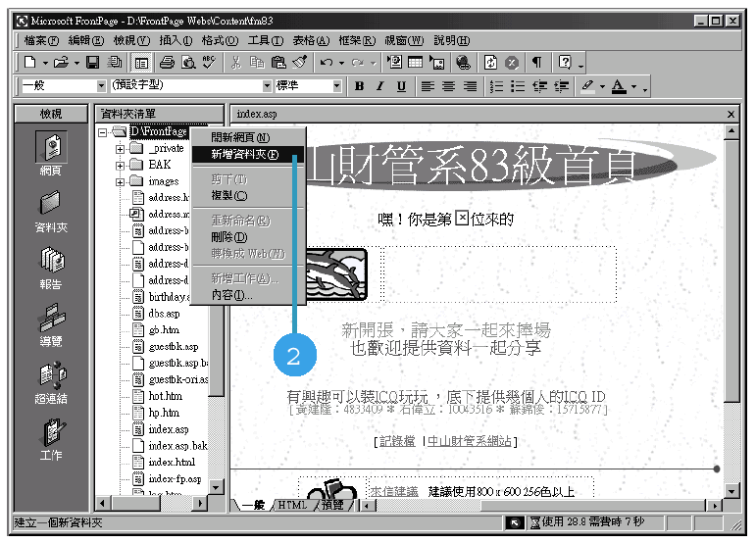
Task: Click the Save diskette icon
Action: coord(92,62)
